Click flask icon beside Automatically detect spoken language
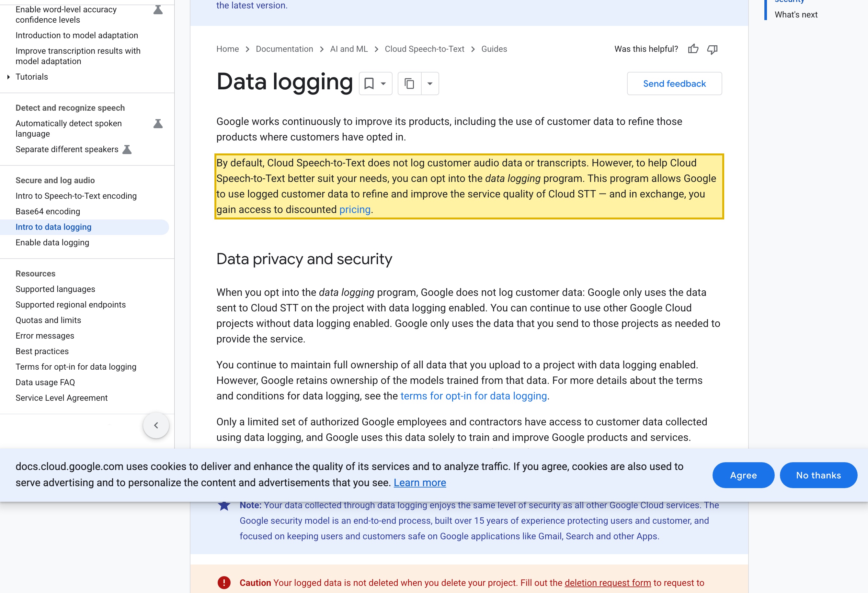 pos(158,124)
